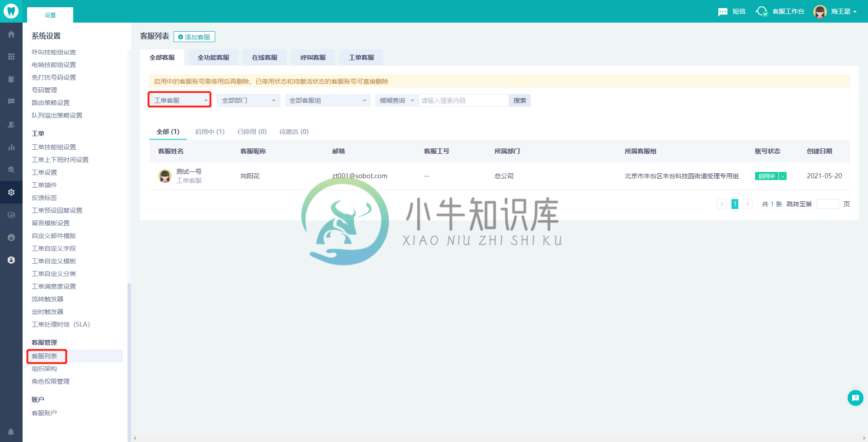The image size is (868, 442).
Task: Click the floating help chat button
Action: pyautogui.click(x=855, y=398)
